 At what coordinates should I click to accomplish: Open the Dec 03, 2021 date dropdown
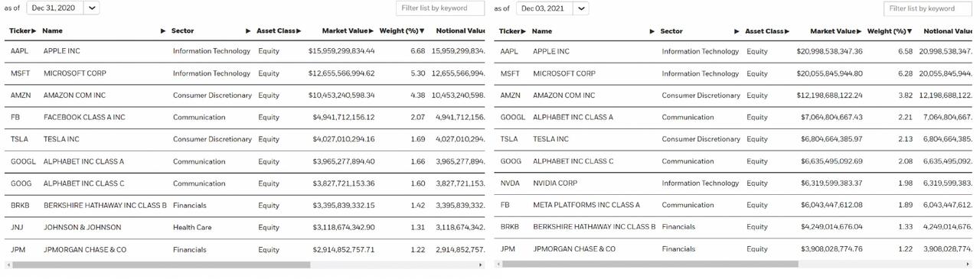[x=580, y=8]
